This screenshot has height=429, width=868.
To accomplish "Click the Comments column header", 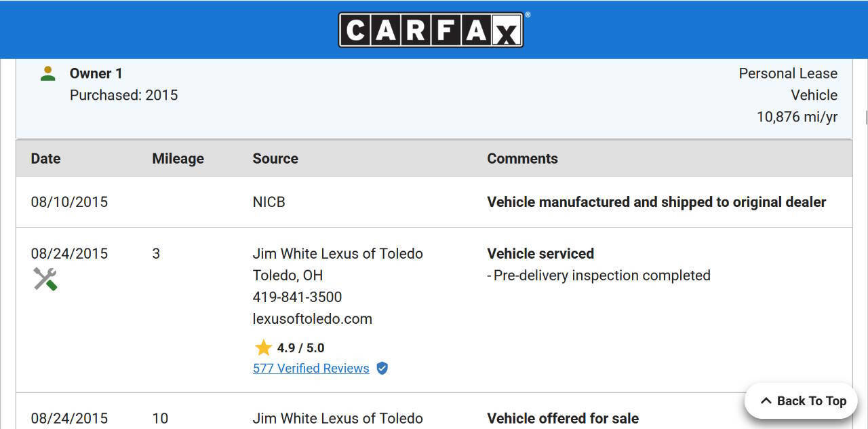I will pos(522,158).
